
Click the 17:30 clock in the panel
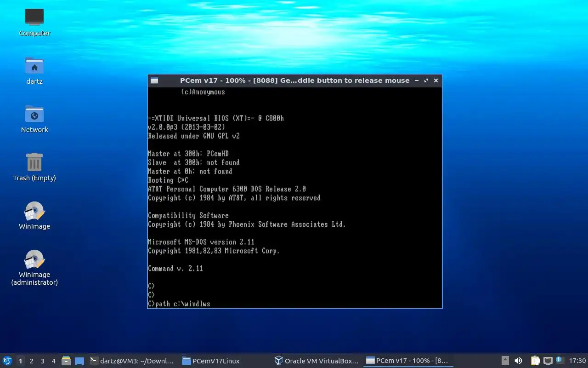(x=577, y=361)
